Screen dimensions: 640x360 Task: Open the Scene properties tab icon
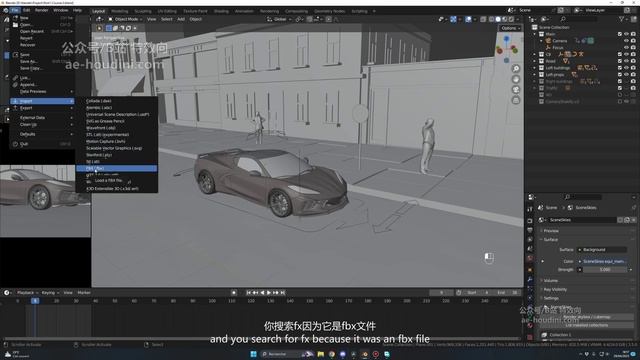click(x=530, y=249)
